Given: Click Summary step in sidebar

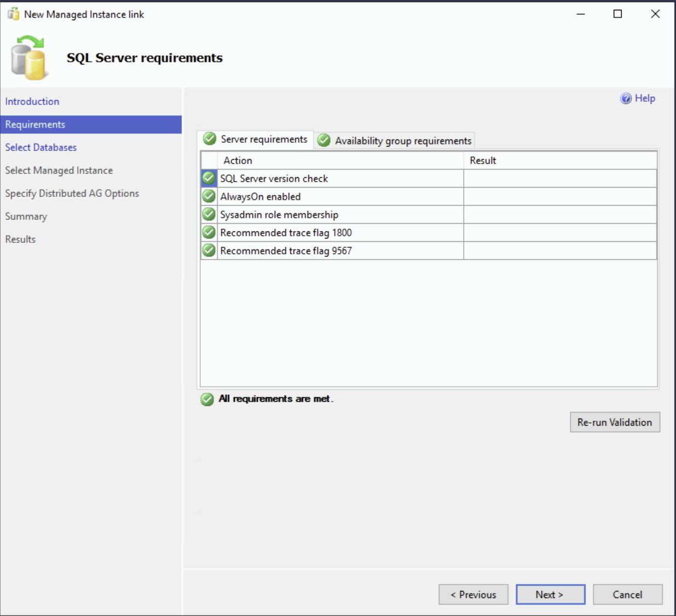Looking at the screenshot, I should point(26,216).
